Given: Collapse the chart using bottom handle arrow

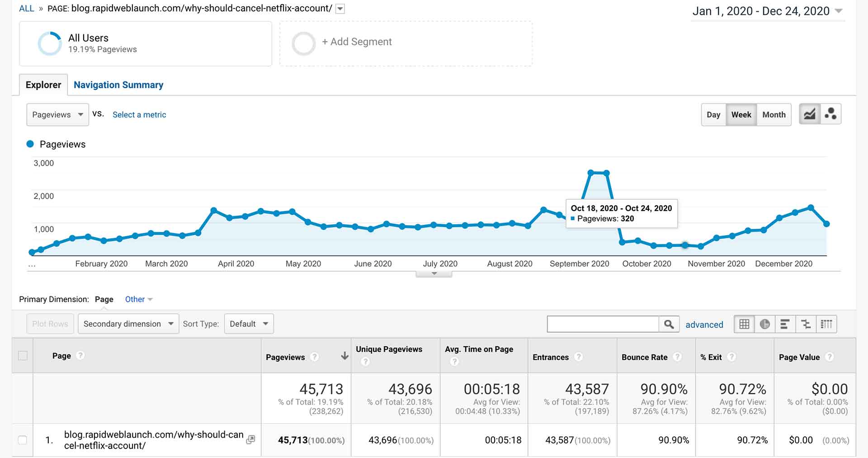Looking at the screenshot, I should pyautogui.click(x=434, y=274).
